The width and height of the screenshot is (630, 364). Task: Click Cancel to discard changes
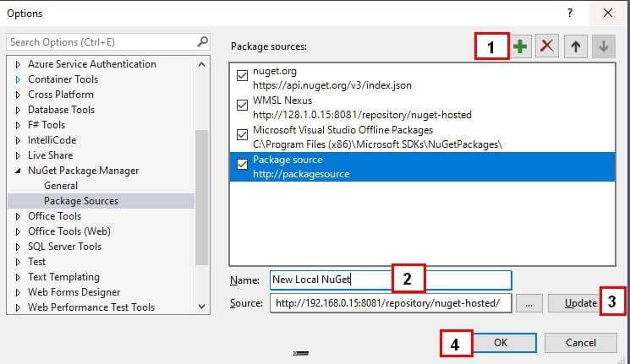581,343
